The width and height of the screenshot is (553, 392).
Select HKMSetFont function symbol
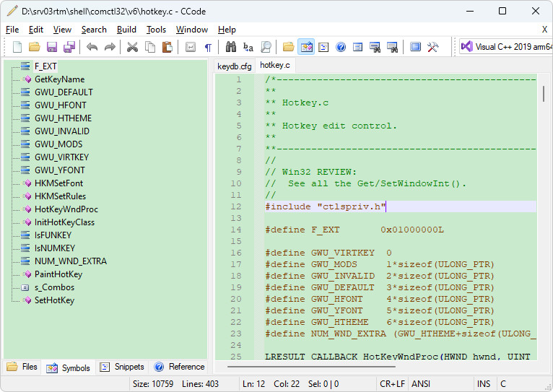[x=59, y=183]
